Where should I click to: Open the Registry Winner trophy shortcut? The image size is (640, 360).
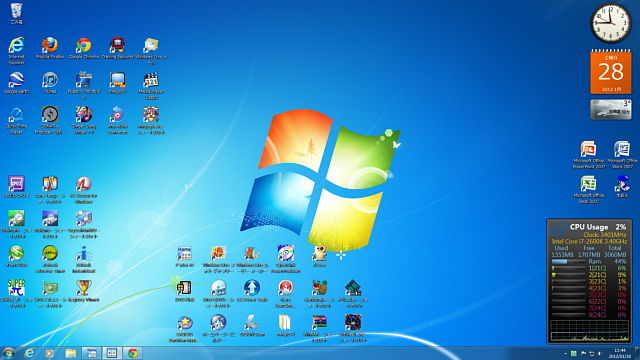[x=83, y=291]
